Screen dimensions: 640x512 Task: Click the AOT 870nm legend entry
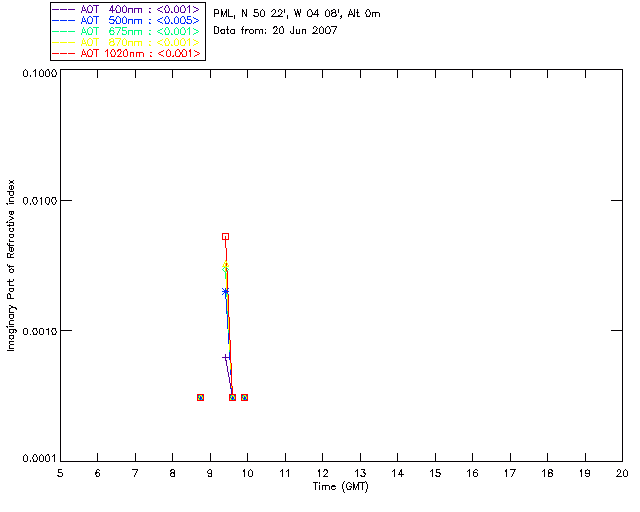pyautogui.click(x=127, y=42)
